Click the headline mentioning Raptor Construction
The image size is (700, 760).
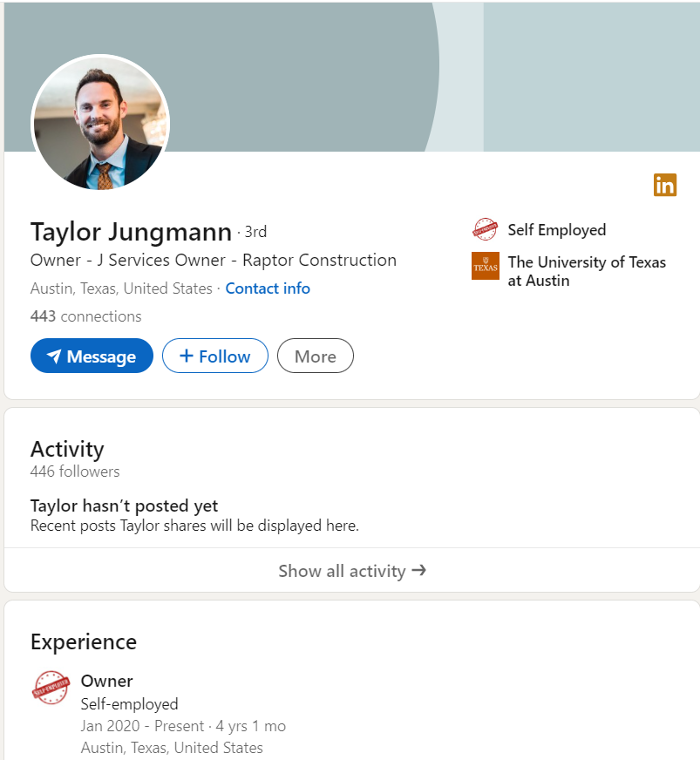(214, 260)
